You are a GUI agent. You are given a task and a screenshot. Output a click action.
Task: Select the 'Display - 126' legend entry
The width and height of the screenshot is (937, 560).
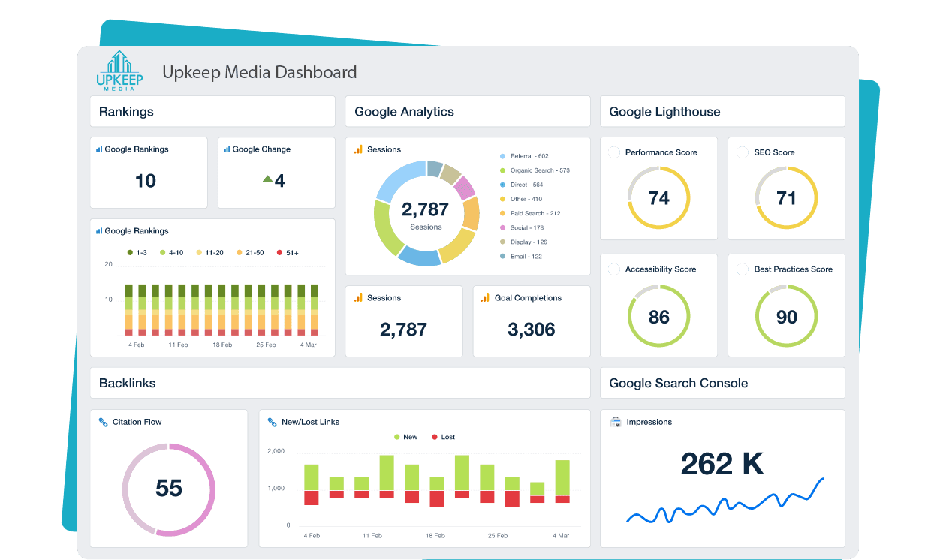click(523, 242)
